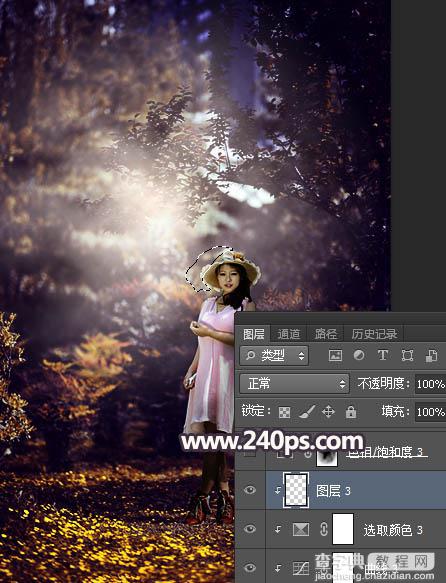
Task: Click the hue/saturation 3 layer mask thumbnail
Action: coord(327,457)
